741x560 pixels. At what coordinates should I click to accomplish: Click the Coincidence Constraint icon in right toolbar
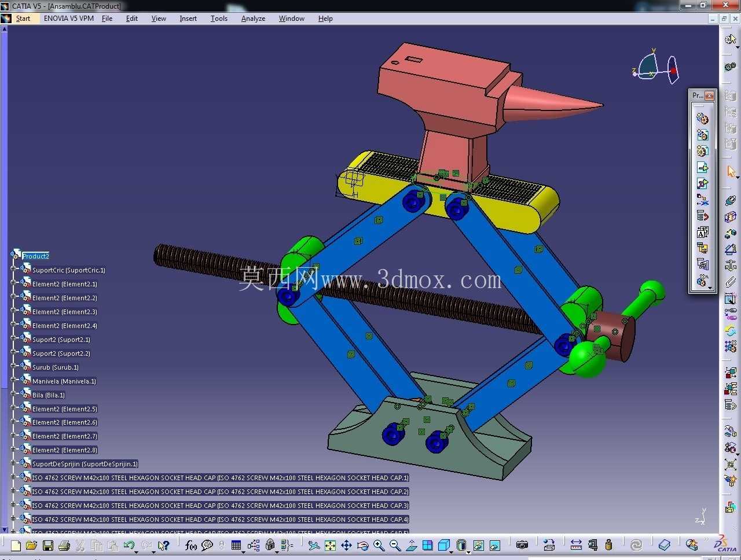tap(731, 200)
